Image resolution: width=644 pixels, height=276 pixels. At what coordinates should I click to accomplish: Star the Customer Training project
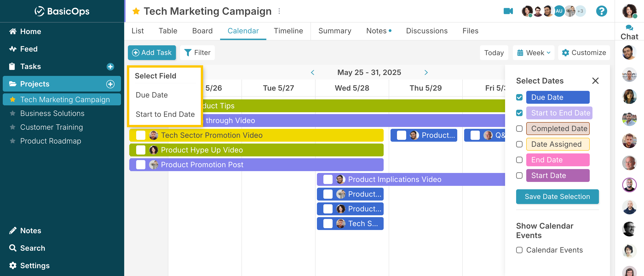[x=12, y=127]
